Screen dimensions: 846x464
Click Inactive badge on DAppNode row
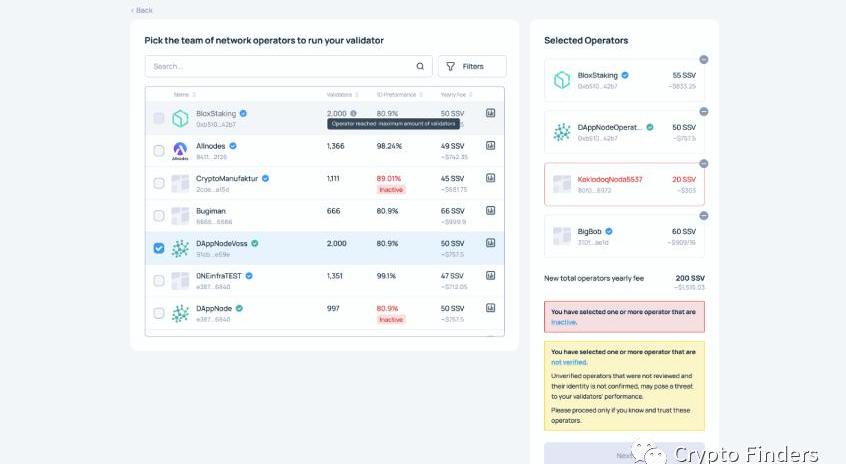[x=391, y=319]
